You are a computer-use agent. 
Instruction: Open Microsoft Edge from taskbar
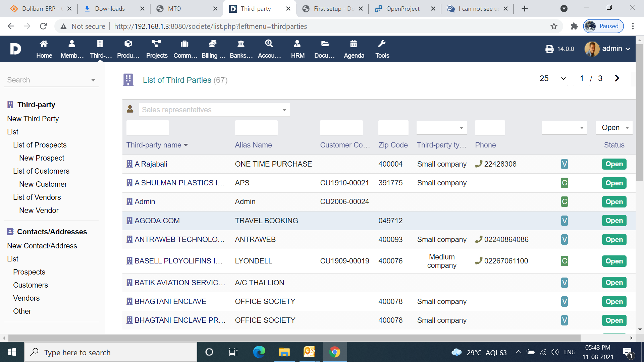pos(259,352)
